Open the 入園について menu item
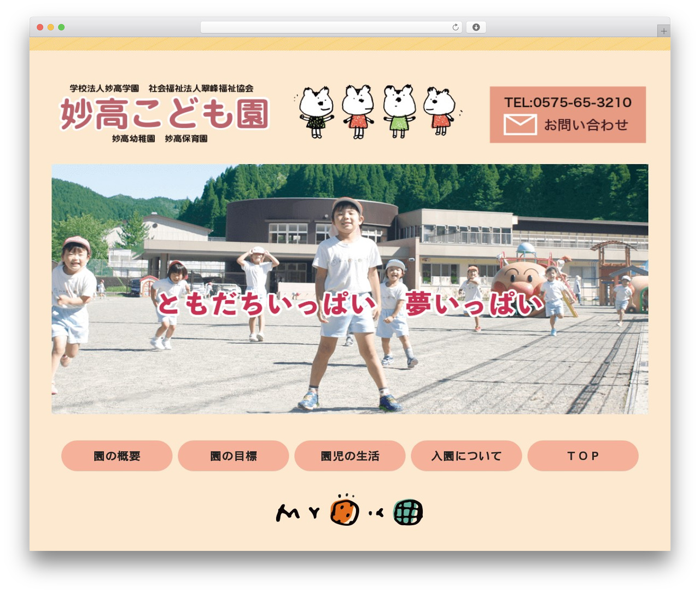Screen dimensions: 700x593 point(466,456)
